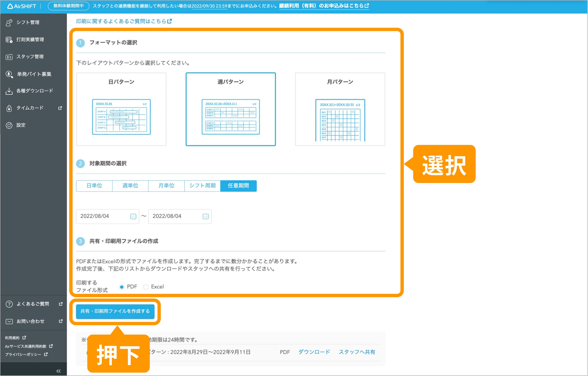Screen dimensions: 588x376
Task: Click external link icon beside プライバシーポリシー
Action: click(x=46, y=354)
